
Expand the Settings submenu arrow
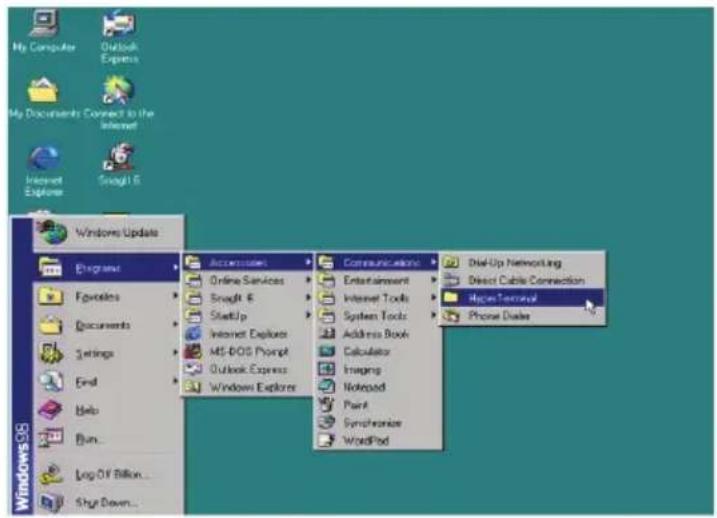[x=175, y=353]
